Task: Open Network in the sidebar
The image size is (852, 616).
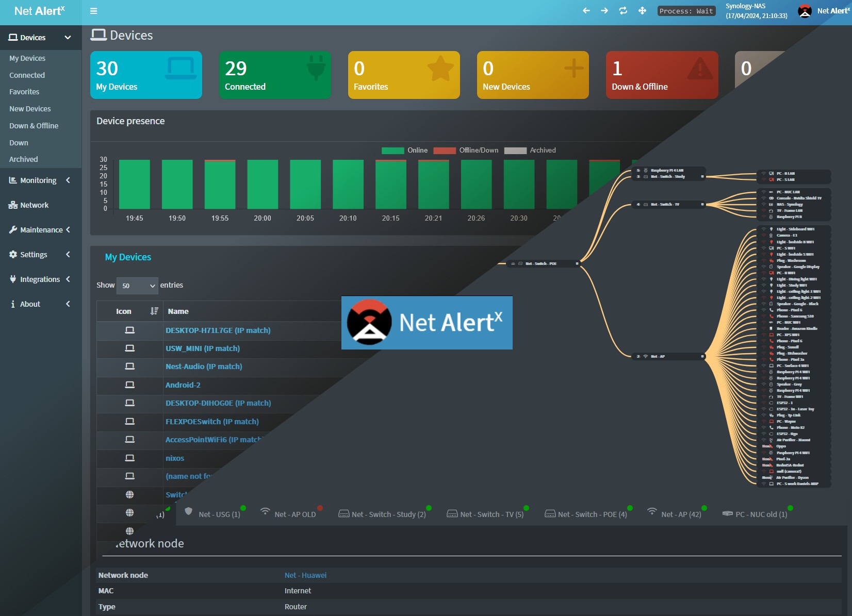Action: (34, 205)
